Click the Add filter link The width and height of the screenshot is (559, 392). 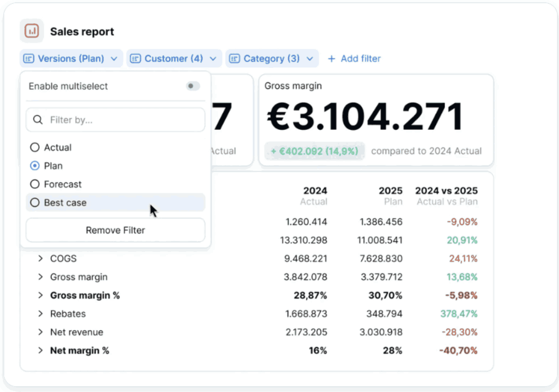tap(360, 59)
